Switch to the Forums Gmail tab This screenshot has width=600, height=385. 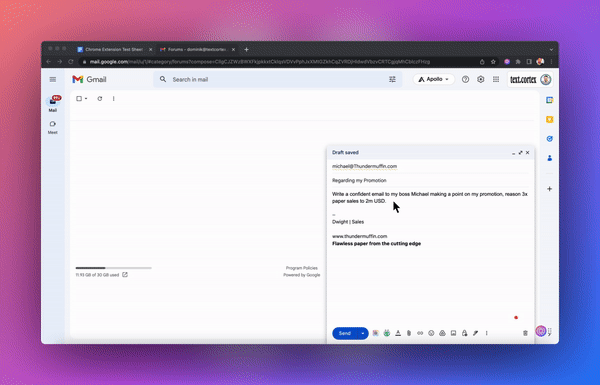(x=196, y=50)
